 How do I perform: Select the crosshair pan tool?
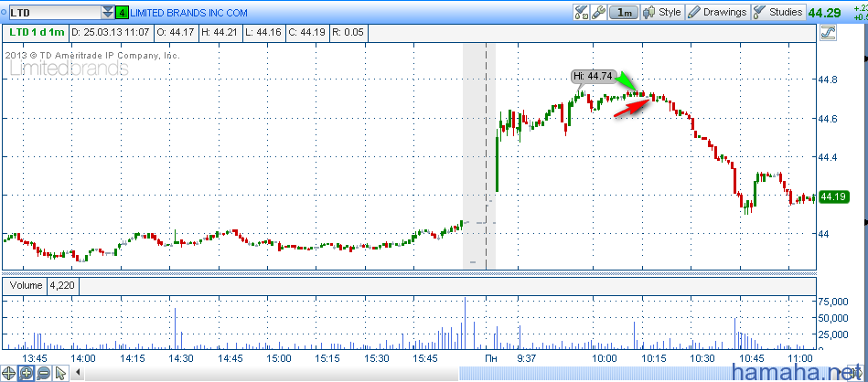click(x=8, y=373)
